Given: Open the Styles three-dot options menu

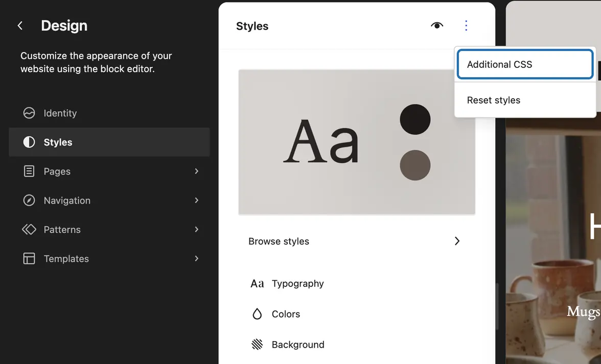Looking at the screenshot, I should click(x=466, y=26).
